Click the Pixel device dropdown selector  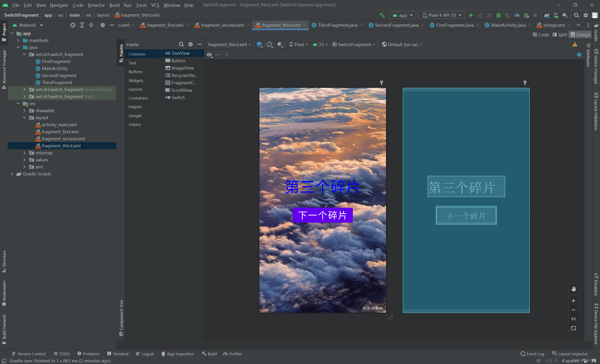300,45
